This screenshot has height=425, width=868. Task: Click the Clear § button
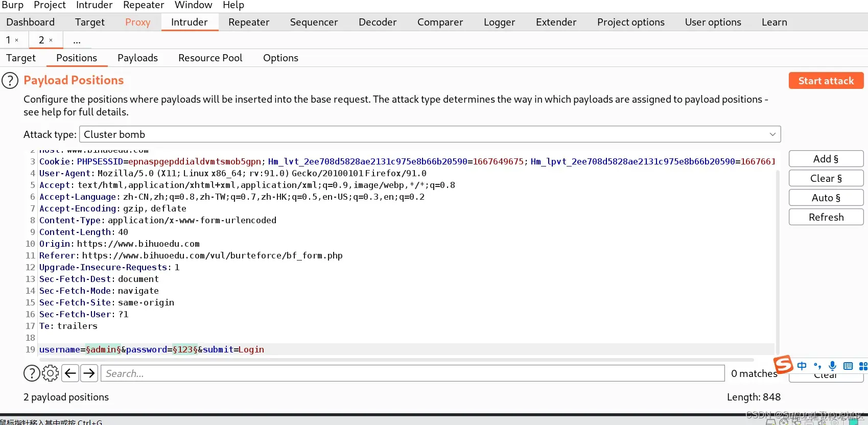pos(826,178)
